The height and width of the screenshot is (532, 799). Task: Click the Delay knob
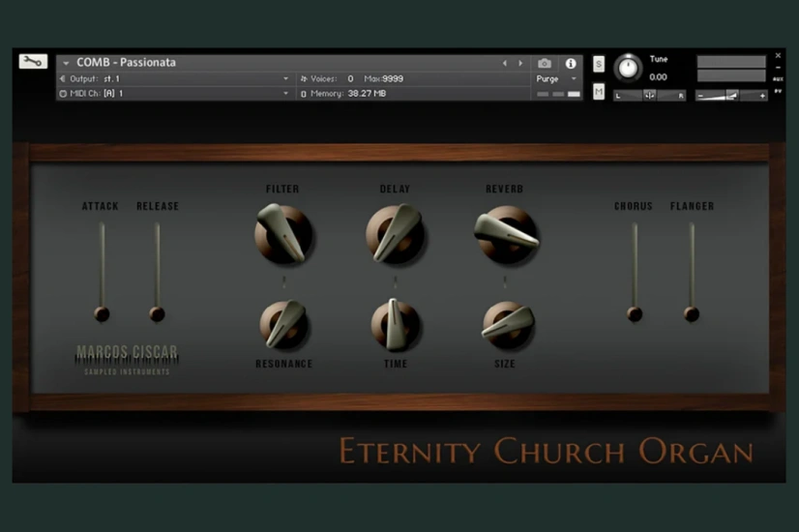pyautogui.click(x=395, y=234)
